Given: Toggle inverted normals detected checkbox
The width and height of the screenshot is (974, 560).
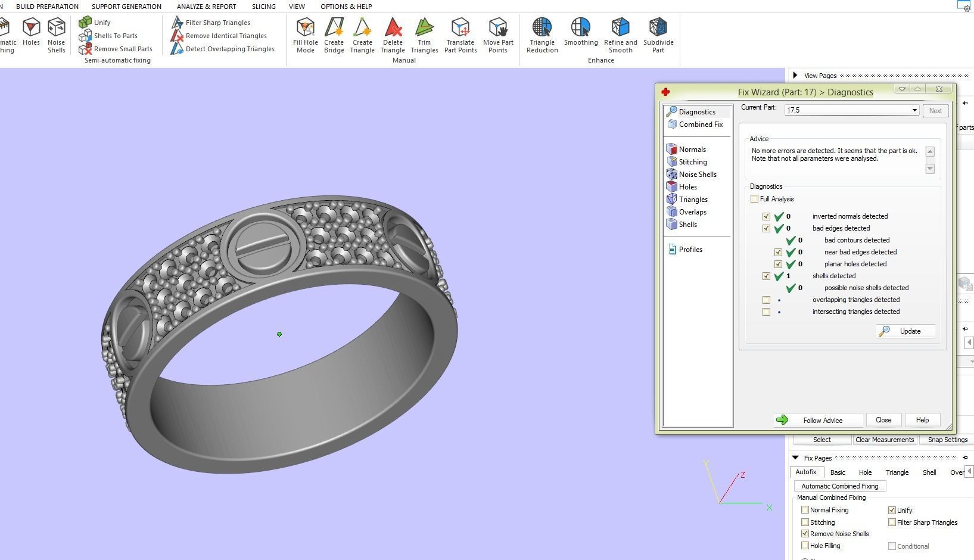Looking at the screenshot, I should [x=767, y=216].
